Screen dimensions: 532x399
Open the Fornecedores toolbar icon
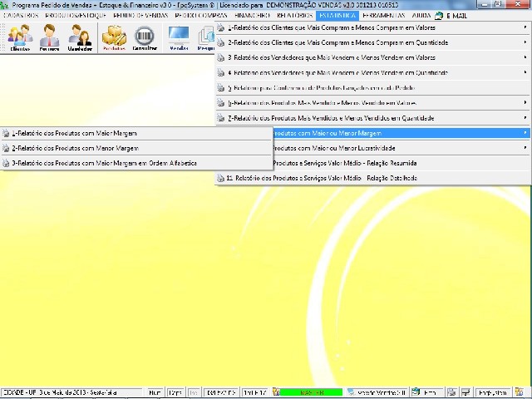point(50,38)
